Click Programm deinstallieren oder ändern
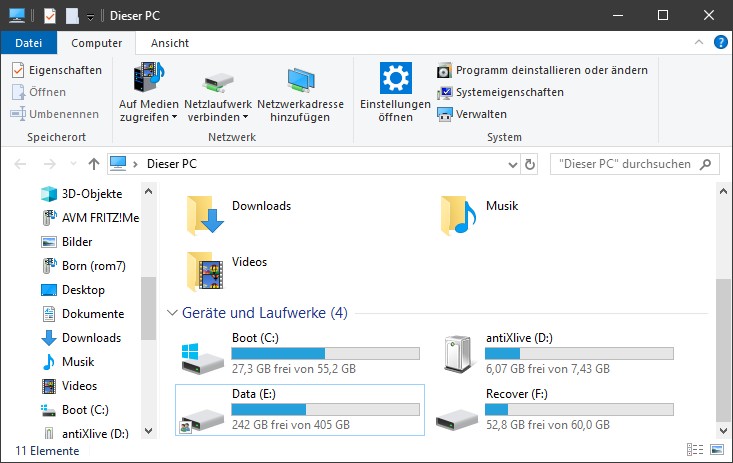This screenshot has width=733, height=463. tap(542, 70)
